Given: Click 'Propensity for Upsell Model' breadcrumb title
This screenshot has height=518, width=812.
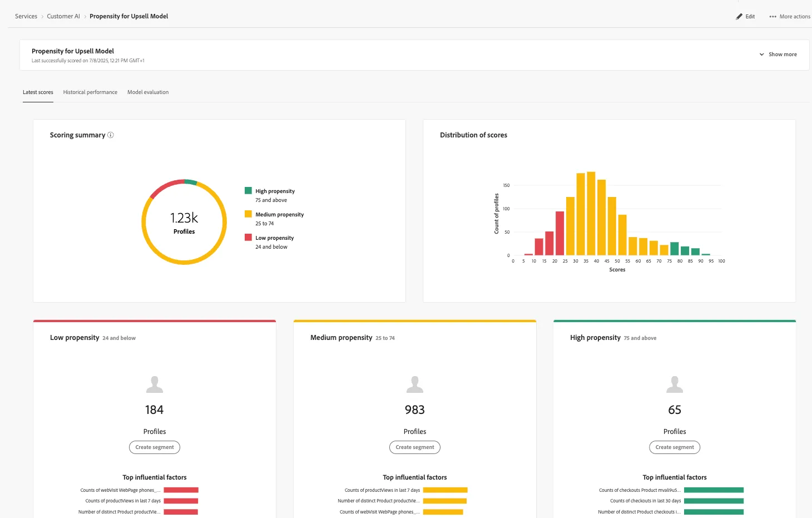Looking at the screenshot, I should click(x=129, y=17).
